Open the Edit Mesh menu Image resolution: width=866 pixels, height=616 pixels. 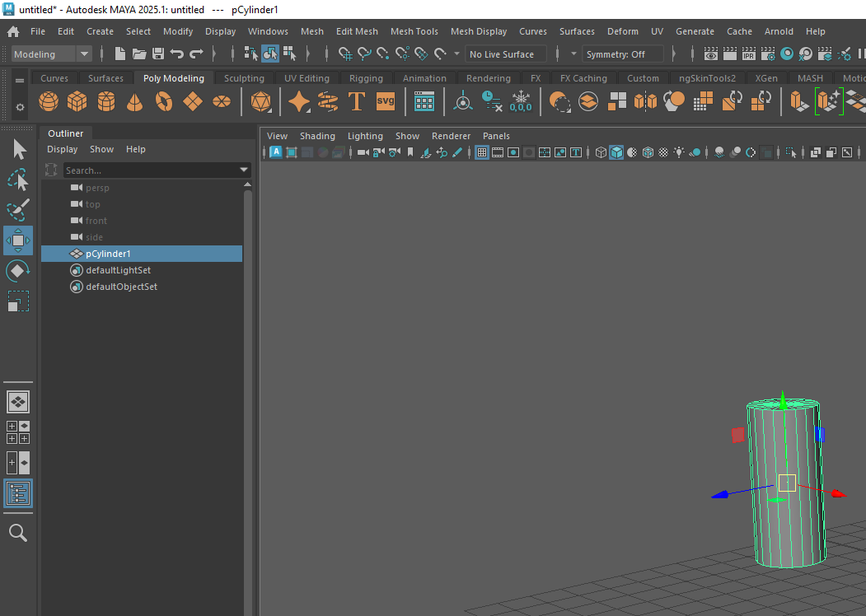(x=357, y=31)
